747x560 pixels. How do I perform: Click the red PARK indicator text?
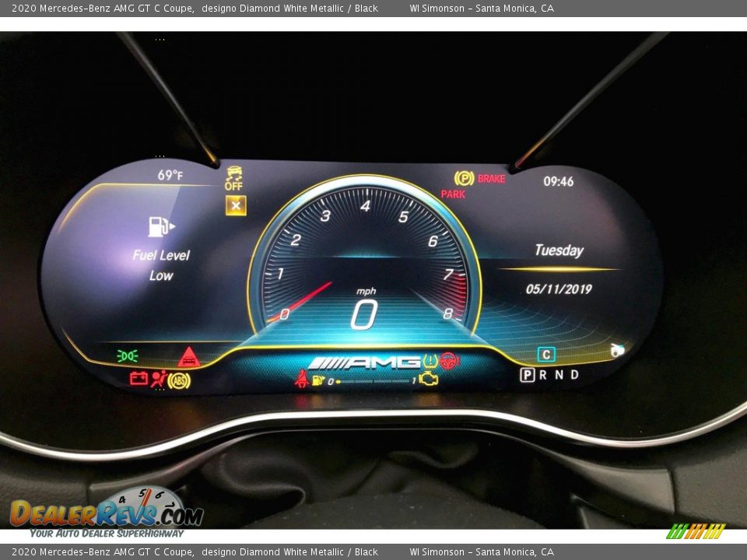[453, 194]
